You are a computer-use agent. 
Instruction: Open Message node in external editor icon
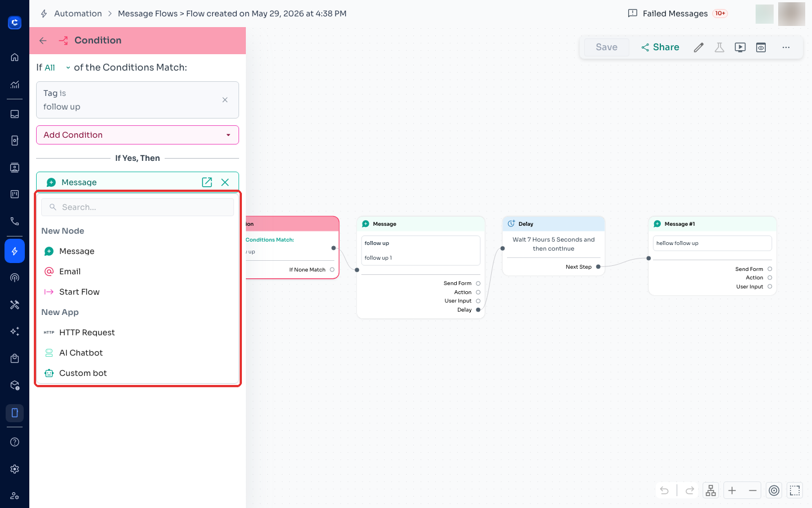207,182
